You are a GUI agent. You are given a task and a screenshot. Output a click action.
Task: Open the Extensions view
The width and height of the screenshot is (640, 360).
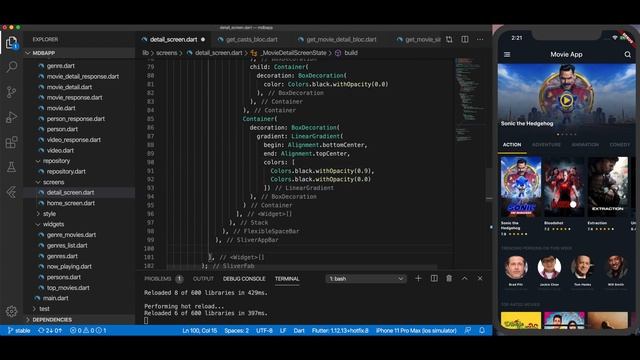11,142
